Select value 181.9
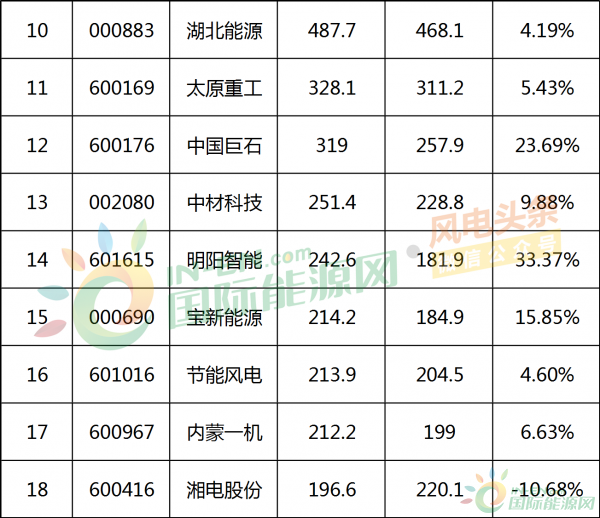This screenshot has height=518, width=600. [440, 260]
